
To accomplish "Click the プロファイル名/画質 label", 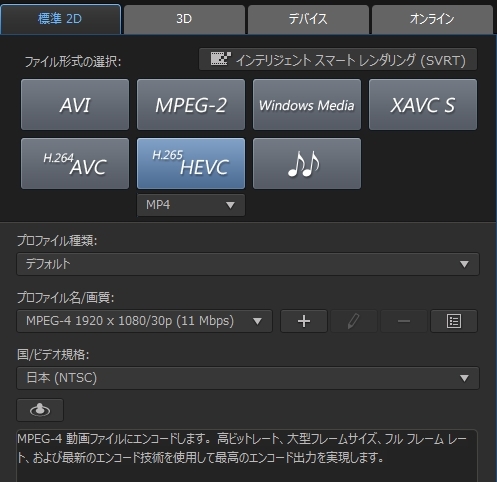I will (x=66, y=298).
